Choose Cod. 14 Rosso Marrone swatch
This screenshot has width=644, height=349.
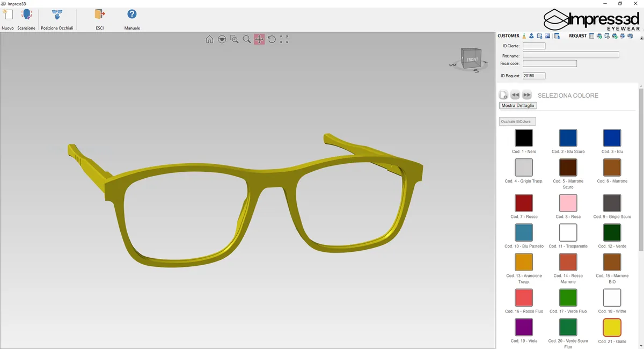click(x=568, y=262)
